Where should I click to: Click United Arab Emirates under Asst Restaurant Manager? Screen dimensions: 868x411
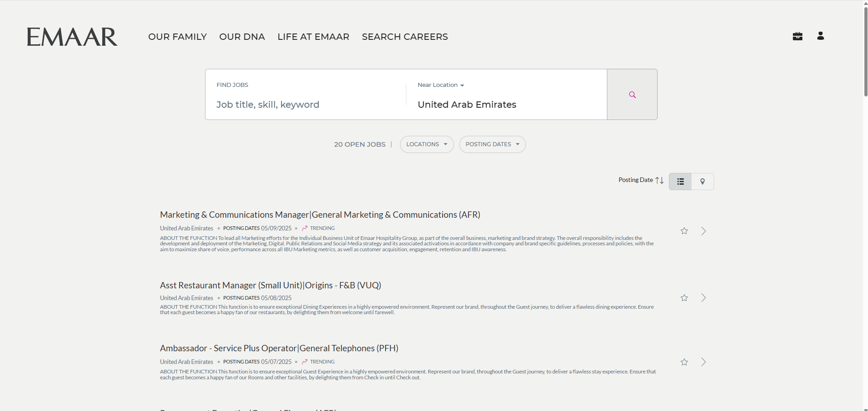[x=186, y=298]
